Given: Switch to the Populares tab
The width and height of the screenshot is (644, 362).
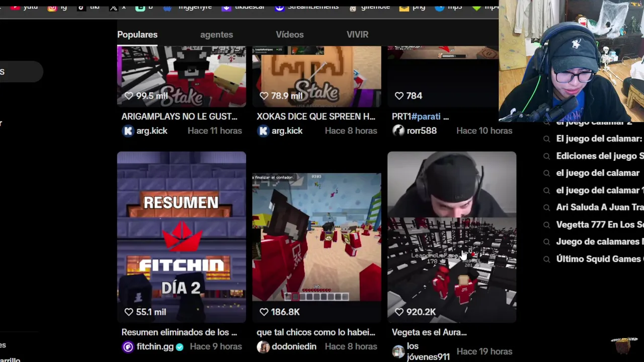Looking at the screenshot, I should point(137,35).
